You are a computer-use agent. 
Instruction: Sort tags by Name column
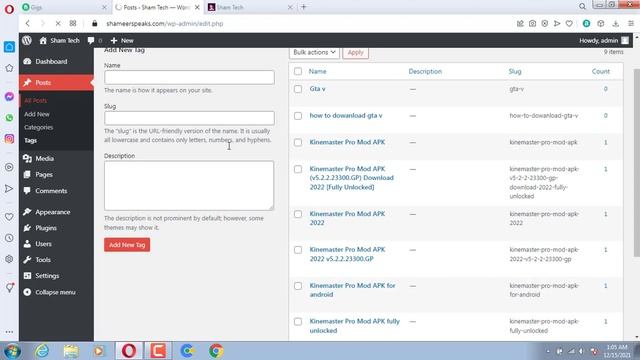click(x=318, y=71)
